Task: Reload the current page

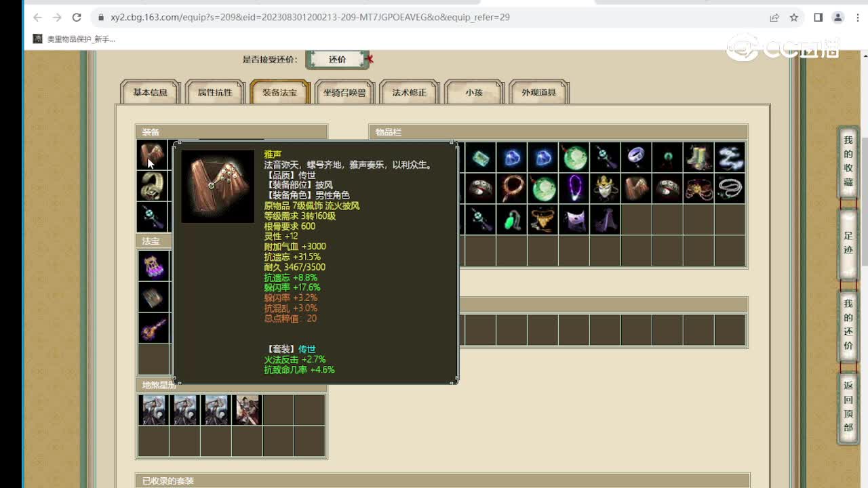Action: [77, 18]
